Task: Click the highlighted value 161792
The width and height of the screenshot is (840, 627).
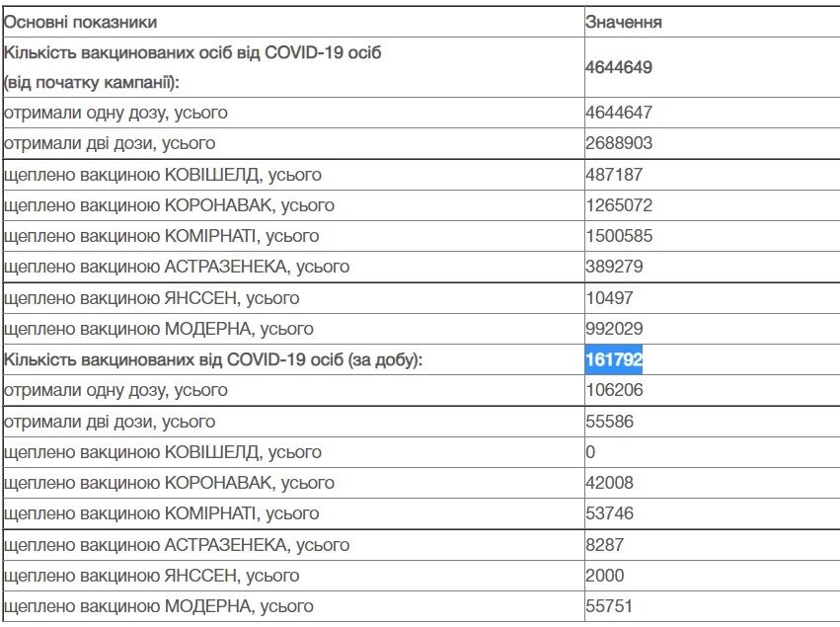Action: [614, 359]
